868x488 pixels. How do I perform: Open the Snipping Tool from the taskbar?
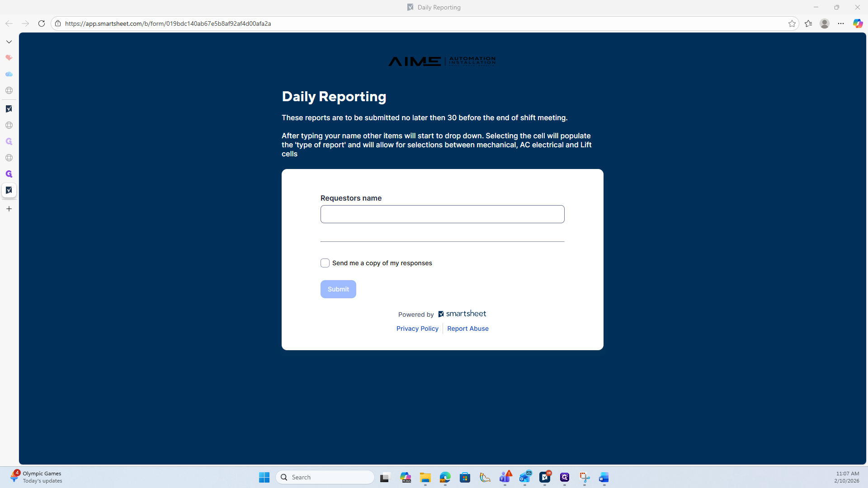[585, 478]
